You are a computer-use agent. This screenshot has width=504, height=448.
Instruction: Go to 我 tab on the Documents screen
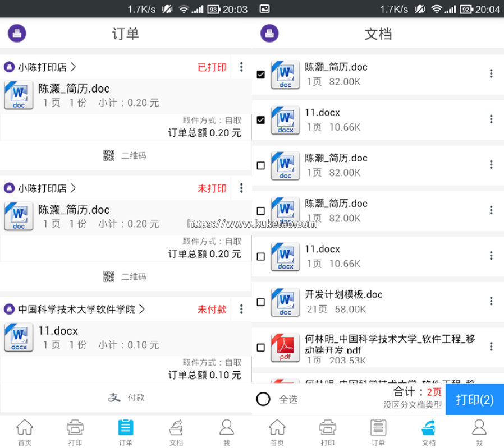click(479, 432)
